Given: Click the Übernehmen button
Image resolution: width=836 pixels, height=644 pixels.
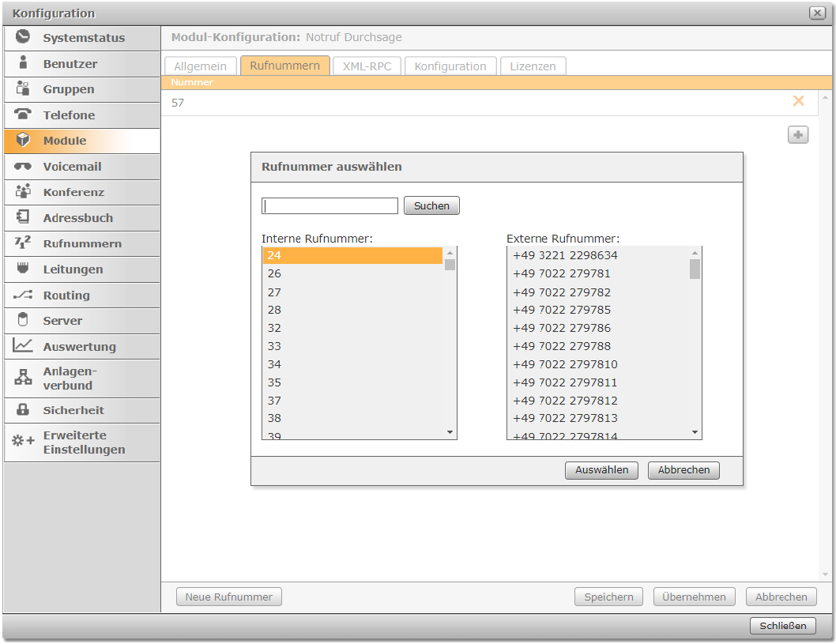Looking at the screenshot, I should coord(695,597).
